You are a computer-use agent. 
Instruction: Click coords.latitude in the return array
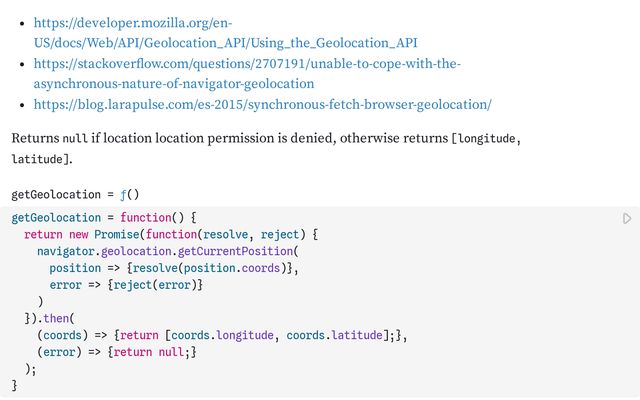click(x=335, y=335)
